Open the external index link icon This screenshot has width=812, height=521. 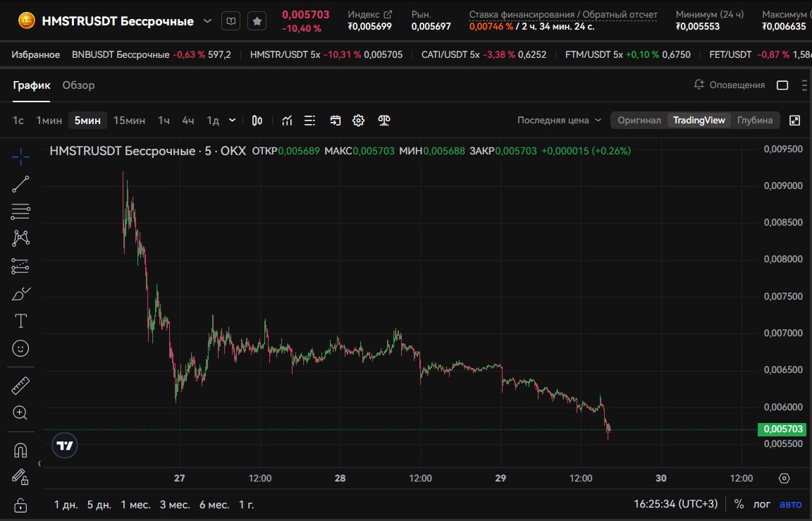388,15
